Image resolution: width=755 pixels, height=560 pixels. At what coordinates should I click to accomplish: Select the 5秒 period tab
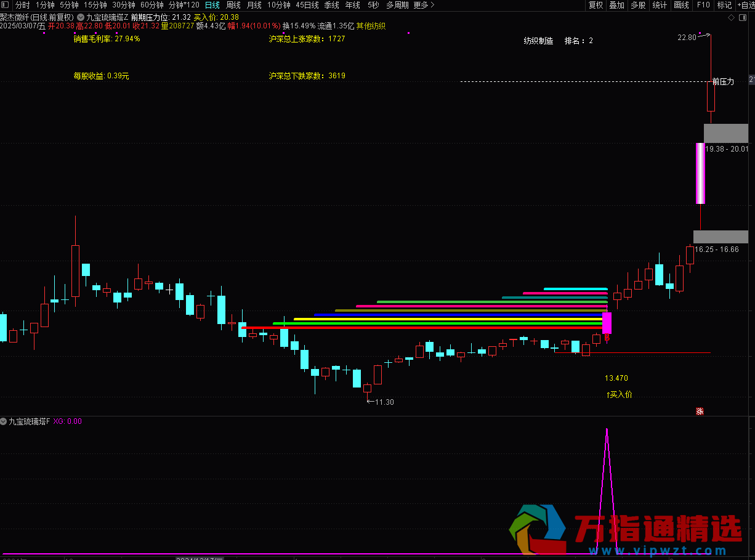click(x=373, y=5)
